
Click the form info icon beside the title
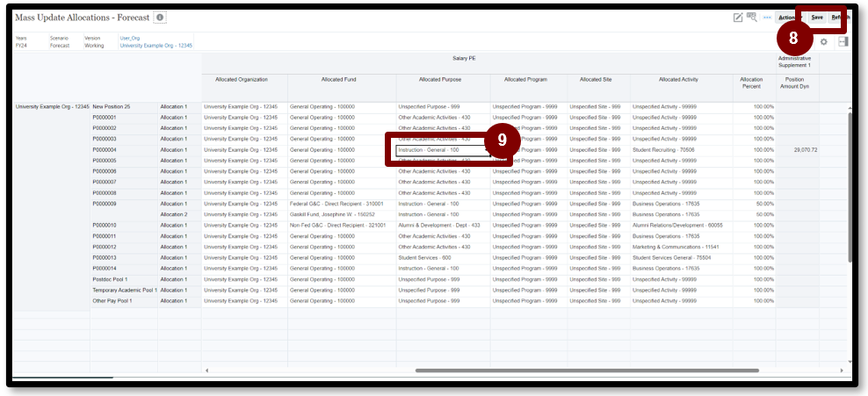click(159, 18)
